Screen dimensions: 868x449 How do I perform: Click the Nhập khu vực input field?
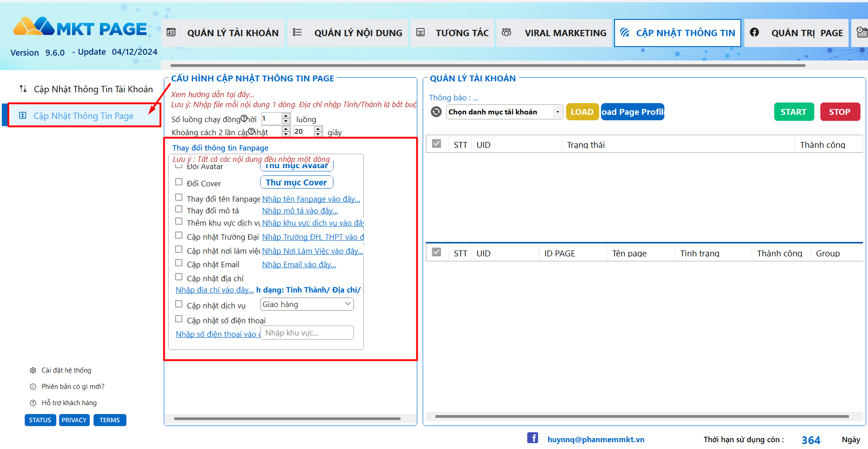click(x=307, y=333)
